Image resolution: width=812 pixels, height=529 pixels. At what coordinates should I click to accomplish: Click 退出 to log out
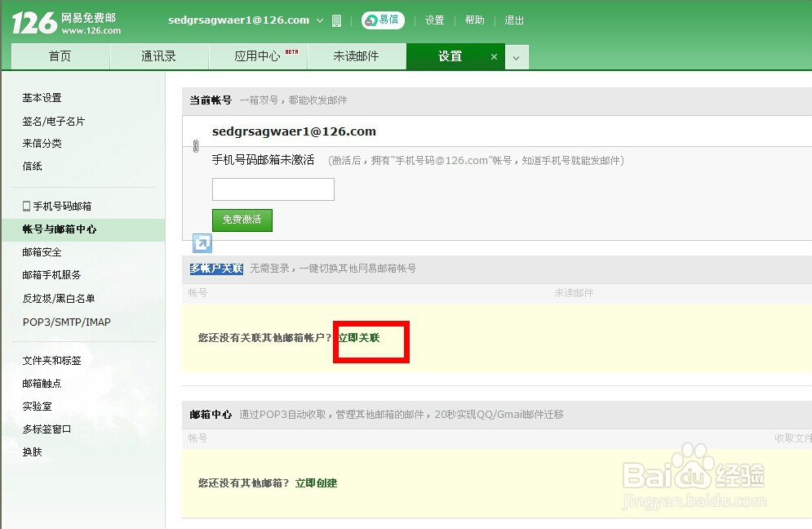tap(514, 20)
